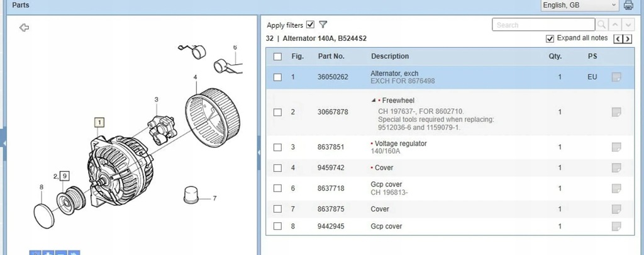Check the box for part 36050262
The height and width of the screenshot is (255, 644).
(x=277, y=77)
